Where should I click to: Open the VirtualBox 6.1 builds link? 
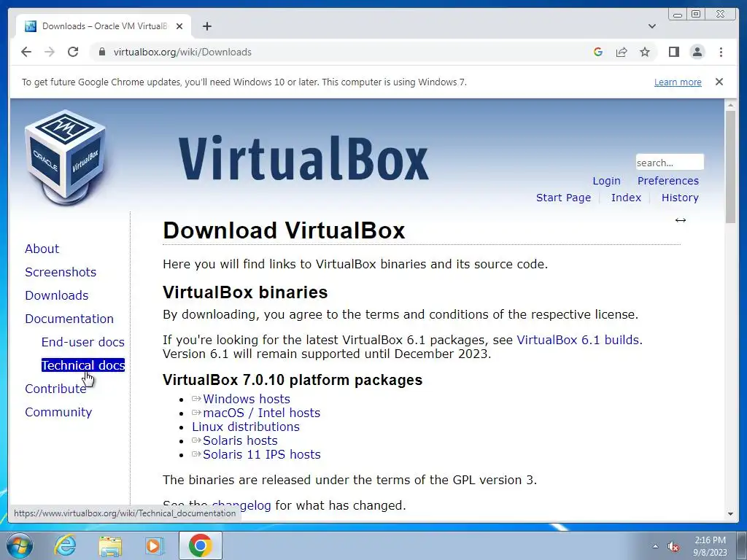pyautogui.click(x=578, y=340)
